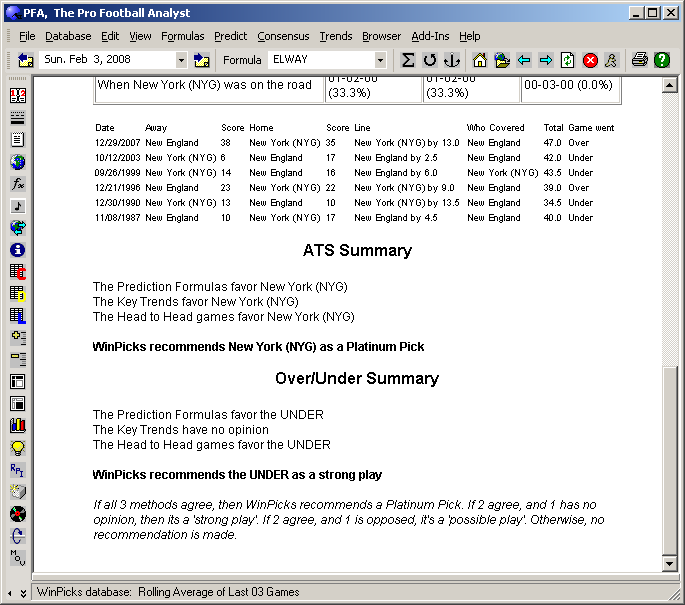Click the plain globe sidebar icon

click(x=18, y=162)
